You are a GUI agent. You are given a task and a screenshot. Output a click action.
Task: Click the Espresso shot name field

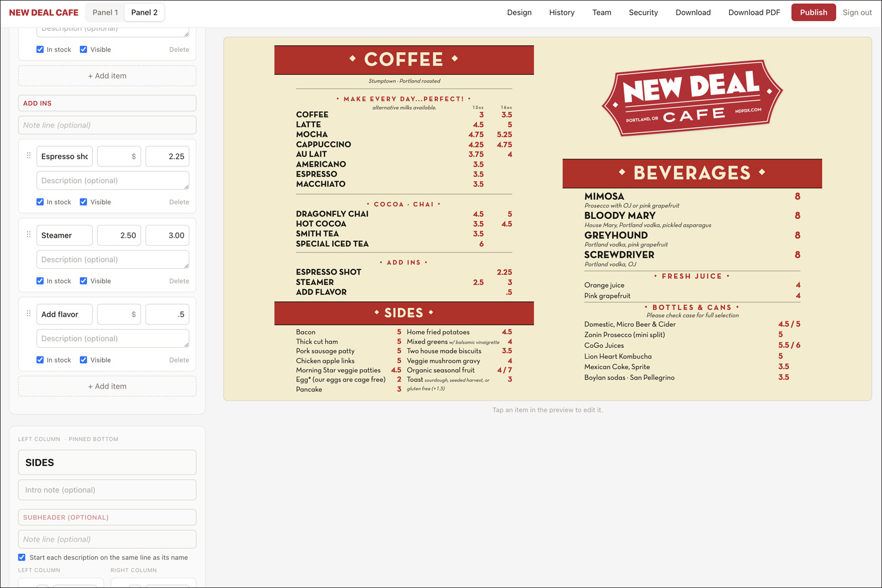coord(64,157)
